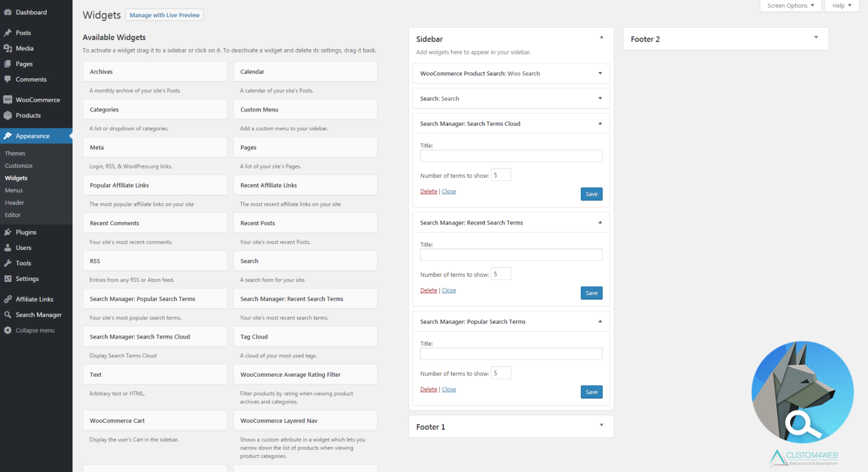Screen dimensions: 868x472
Task: Open the Screen Options dropdown
Action: click(790, 6)
